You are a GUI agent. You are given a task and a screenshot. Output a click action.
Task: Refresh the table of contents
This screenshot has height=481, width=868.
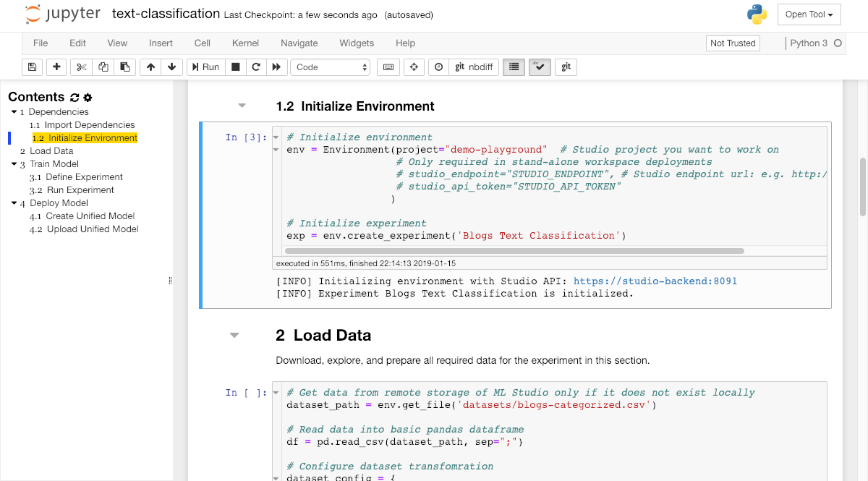(x=74, y=98)
